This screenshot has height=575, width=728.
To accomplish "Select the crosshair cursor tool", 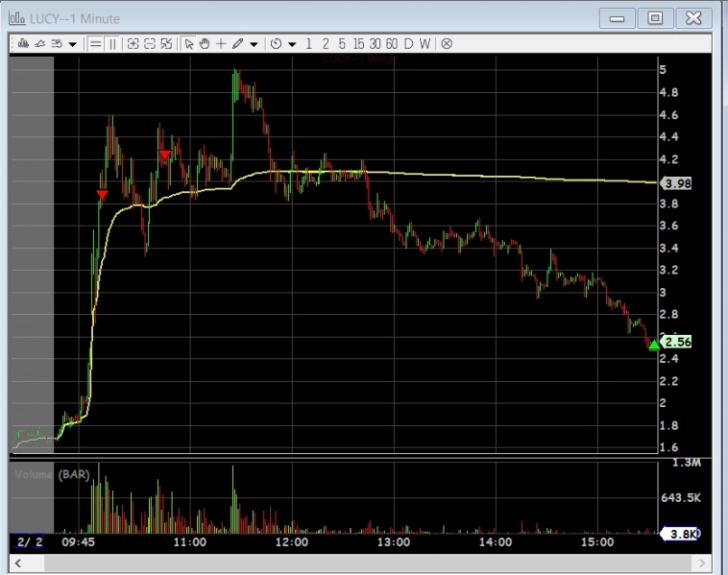I will click(221, 43).
